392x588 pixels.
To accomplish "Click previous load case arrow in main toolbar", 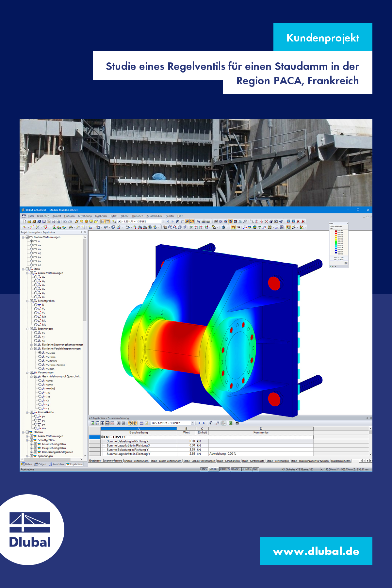I will click(x=168, y=221).
